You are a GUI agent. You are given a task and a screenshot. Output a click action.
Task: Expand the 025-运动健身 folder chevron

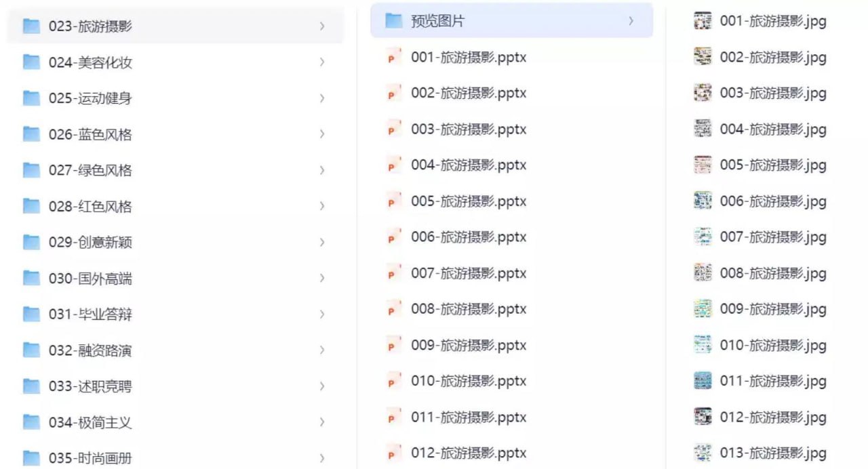tap(322, 98)
